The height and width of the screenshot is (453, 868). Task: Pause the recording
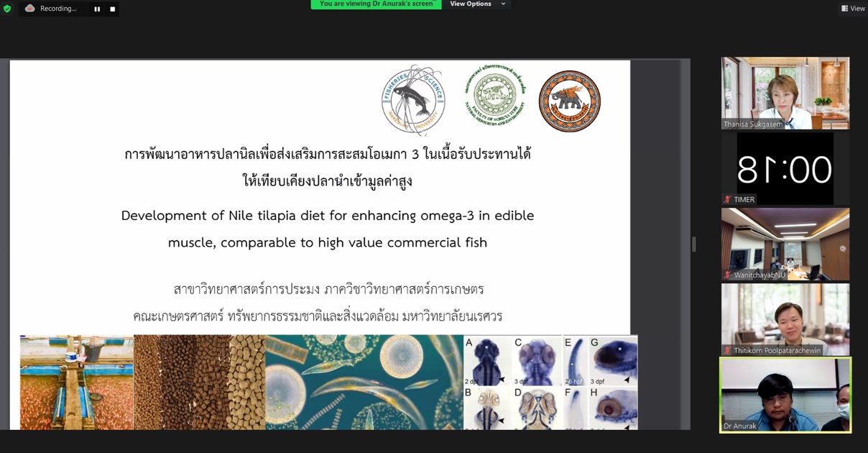[97, 9]
